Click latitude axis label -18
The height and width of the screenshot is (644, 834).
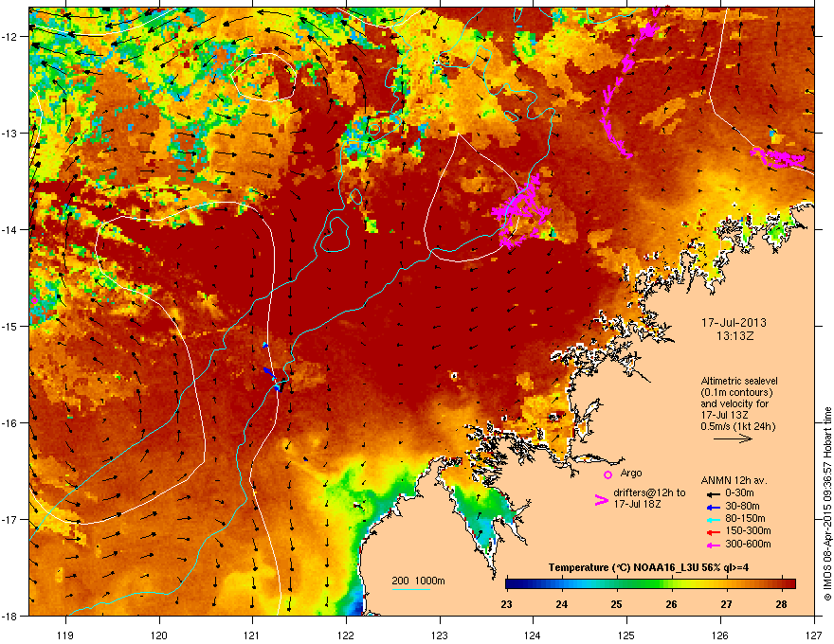click(x=9, y=616)
